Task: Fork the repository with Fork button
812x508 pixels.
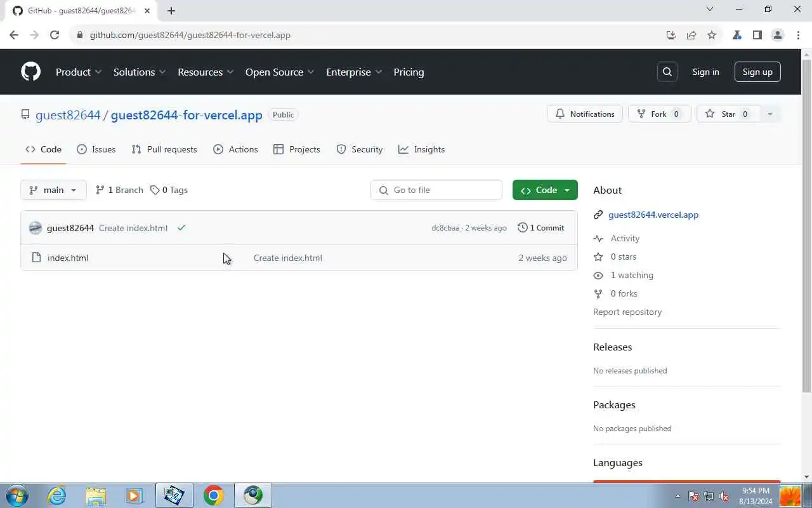Action: [x=660, y=114]
